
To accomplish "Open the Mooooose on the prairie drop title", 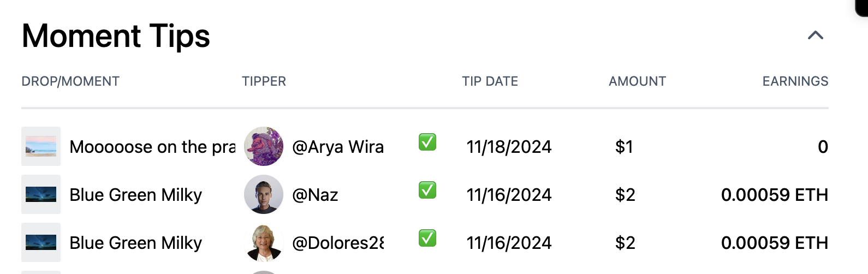I will pyautogui.click(x=152, y=147).
